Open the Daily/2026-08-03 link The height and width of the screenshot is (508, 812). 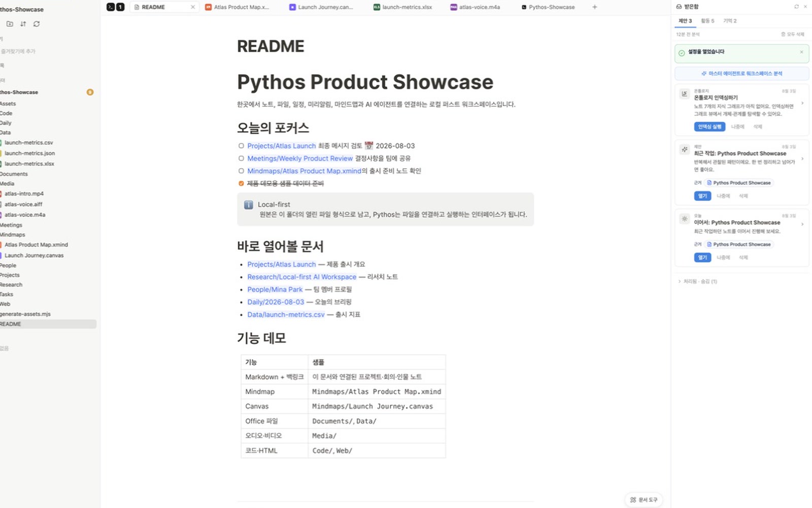[276, 302]
